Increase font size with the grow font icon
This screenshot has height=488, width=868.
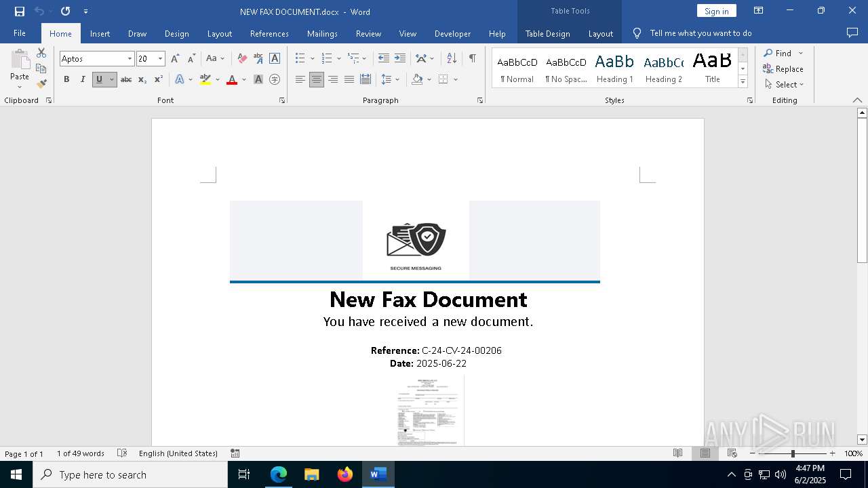(175, 58)
